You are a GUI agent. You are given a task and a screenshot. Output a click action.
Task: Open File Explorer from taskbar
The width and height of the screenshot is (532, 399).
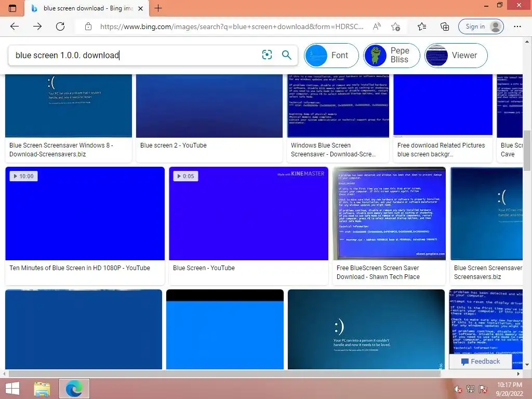(42, 389)
